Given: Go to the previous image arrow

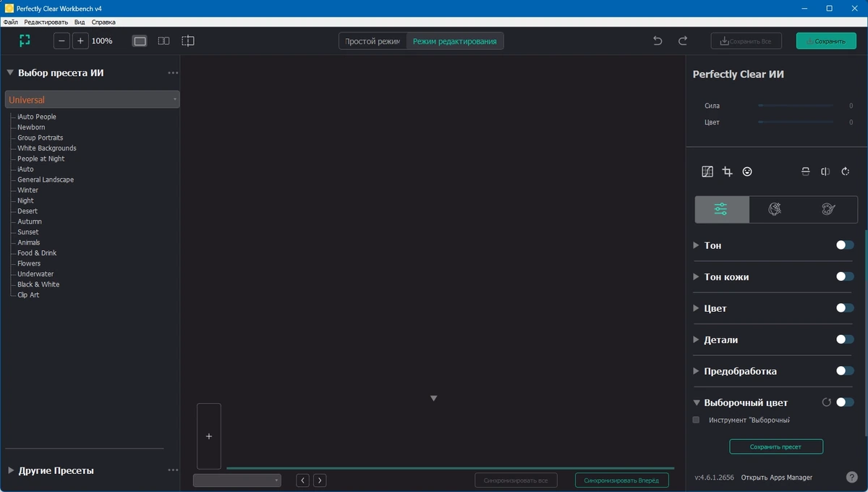Looking at the screenshot, I should 303,480.
